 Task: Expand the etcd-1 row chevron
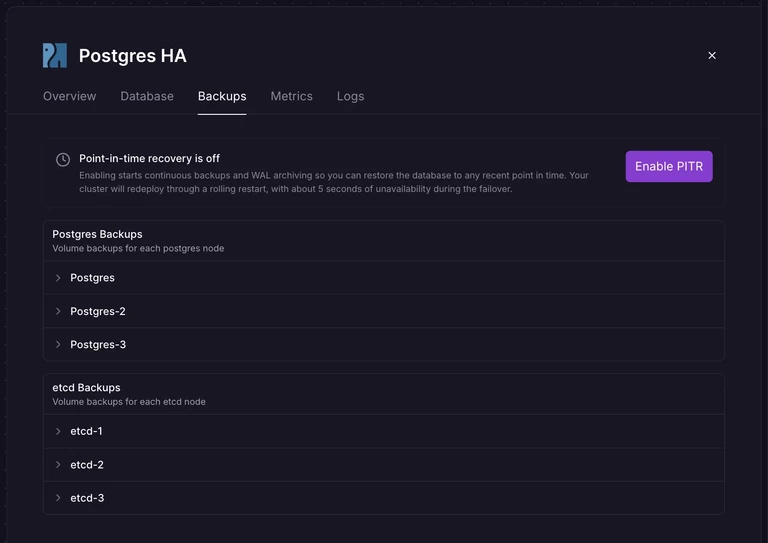coord(58,431)
